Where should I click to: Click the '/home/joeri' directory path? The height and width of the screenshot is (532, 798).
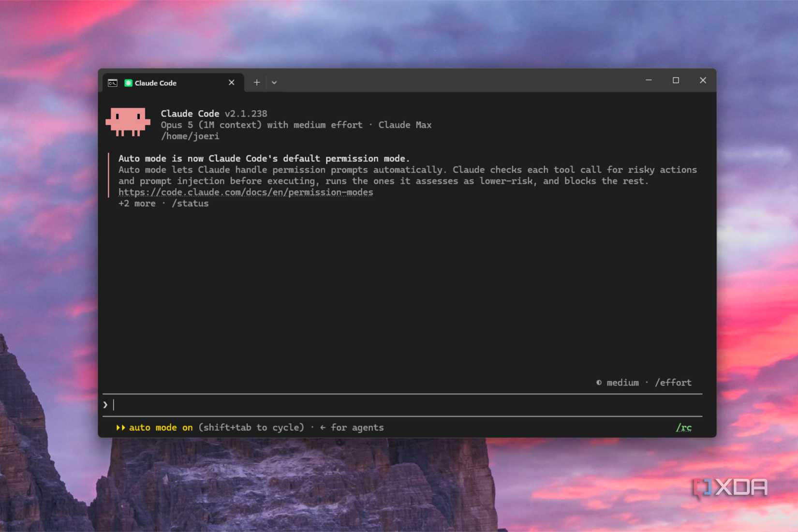point(190,136)
